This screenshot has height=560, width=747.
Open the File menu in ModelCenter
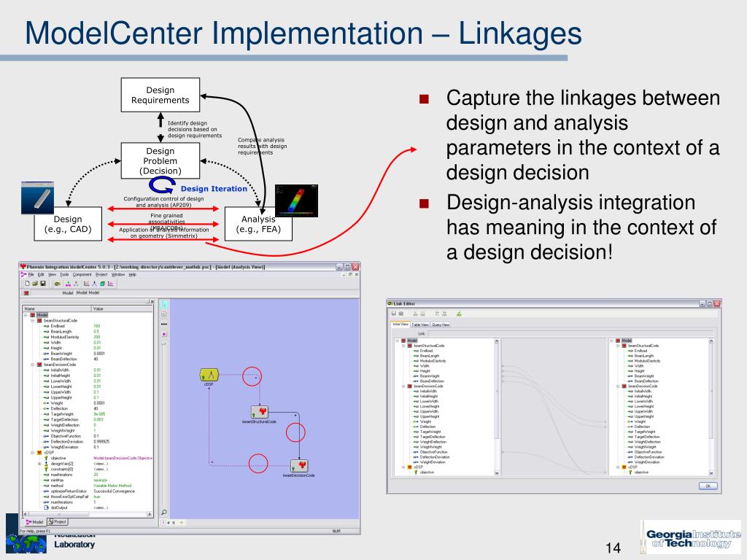click(31, 274)
